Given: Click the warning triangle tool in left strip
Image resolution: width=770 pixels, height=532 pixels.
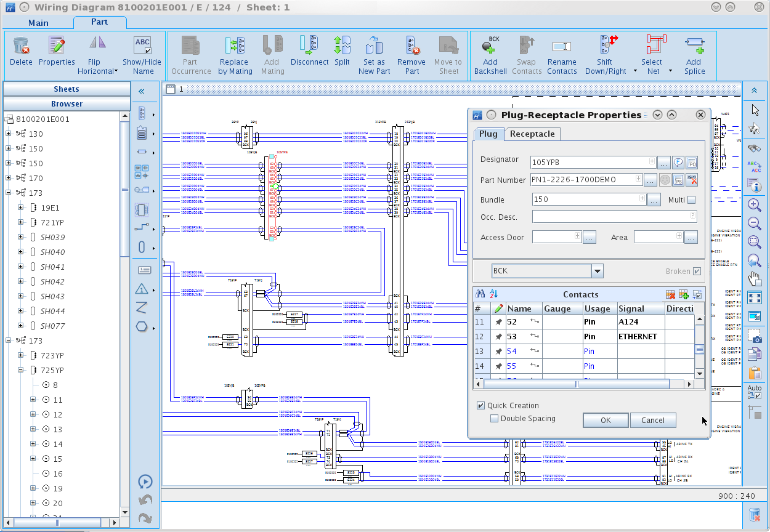Looking at the screenshot, I should [142, 289].
